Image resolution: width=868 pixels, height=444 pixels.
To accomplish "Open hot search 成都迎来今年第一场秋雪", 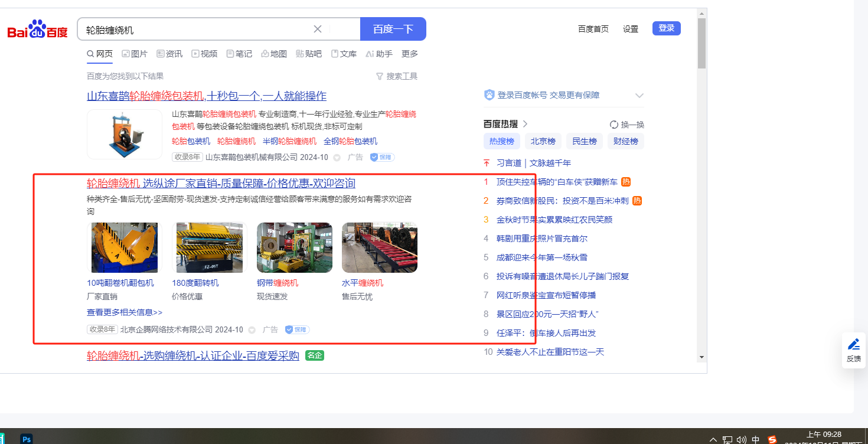I will 542,257.
